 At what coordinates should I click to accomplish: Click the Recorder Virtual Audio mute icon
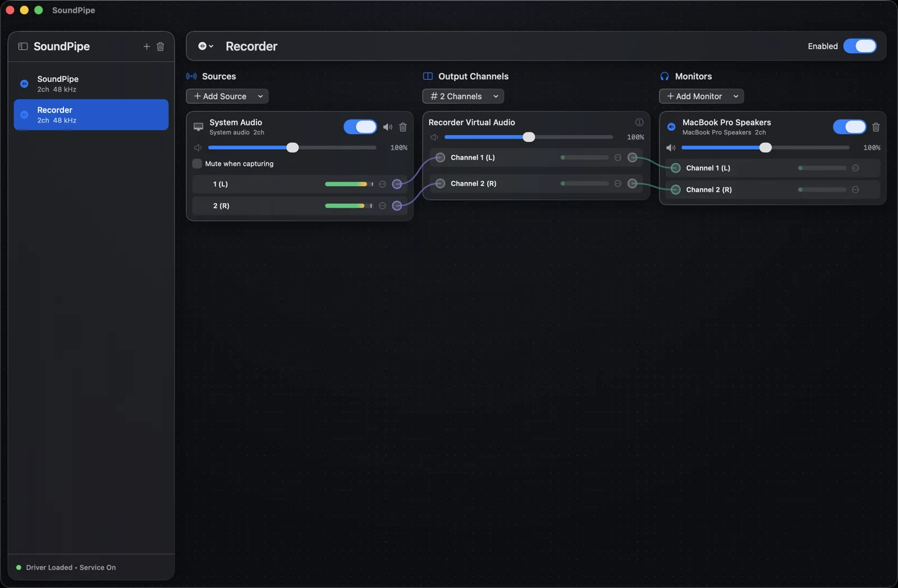(434, 137)
